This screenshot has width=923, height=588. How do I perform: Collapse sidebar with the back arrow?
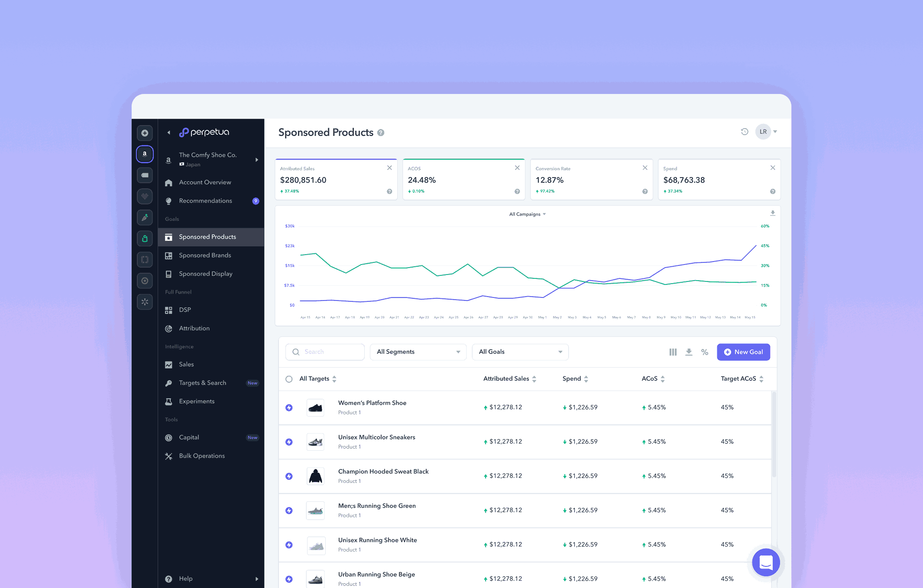(x=169, y=132)
